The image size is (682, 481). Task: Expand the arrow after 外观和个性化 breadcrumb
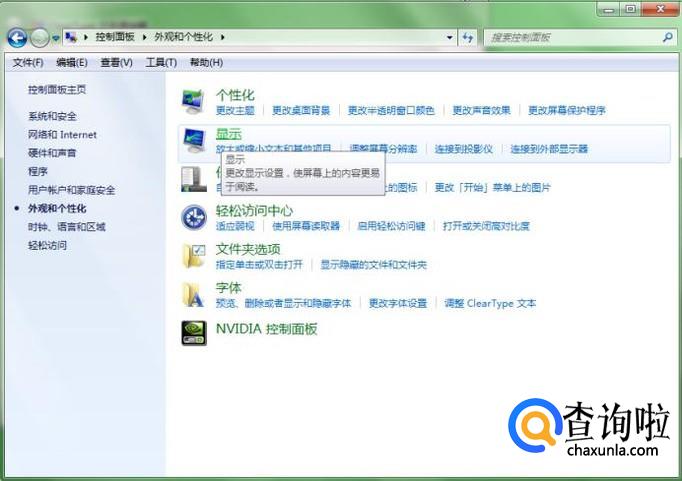(x=222, y=37)
